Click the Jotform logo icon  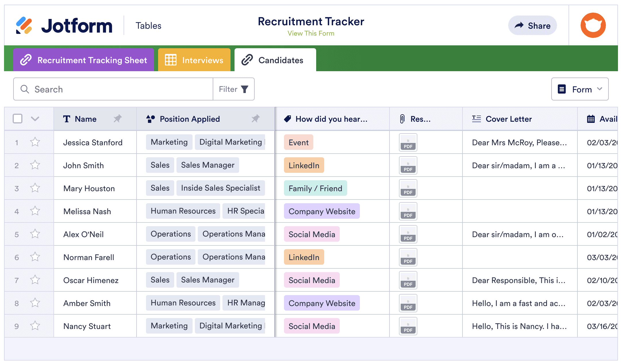24,26
